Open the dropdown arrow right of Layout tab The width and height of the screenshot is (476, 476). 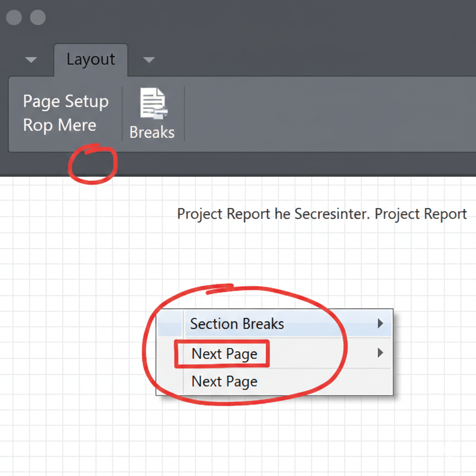(149, 59)
